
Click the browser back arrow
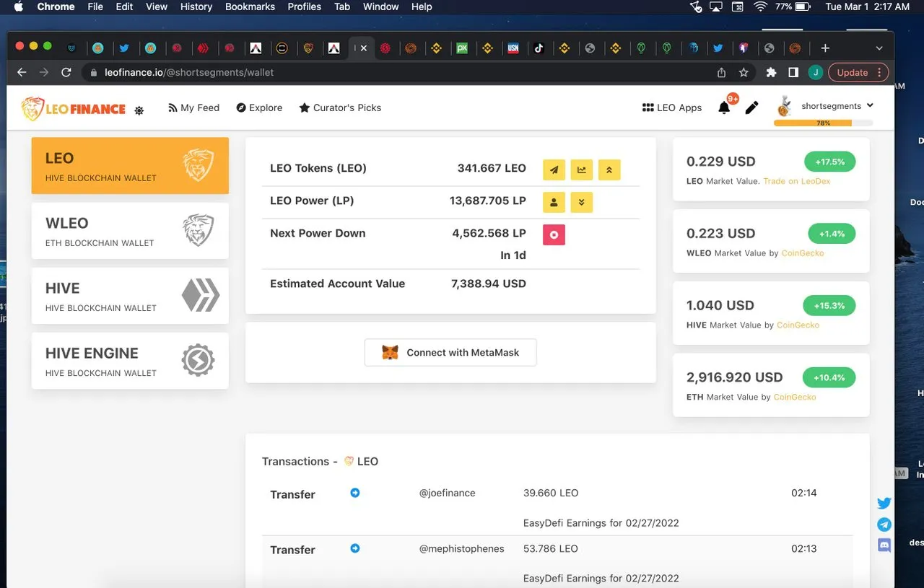point(22,72)
